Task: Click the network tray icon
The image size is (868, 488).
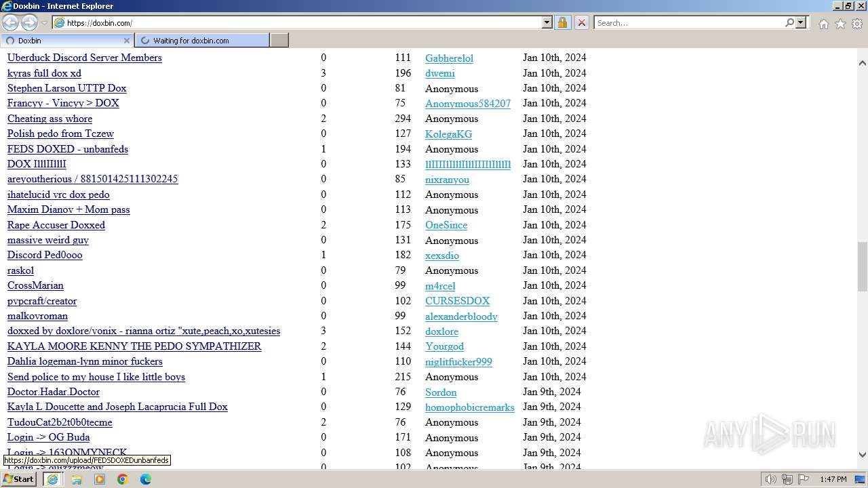Action: [787, 479]
